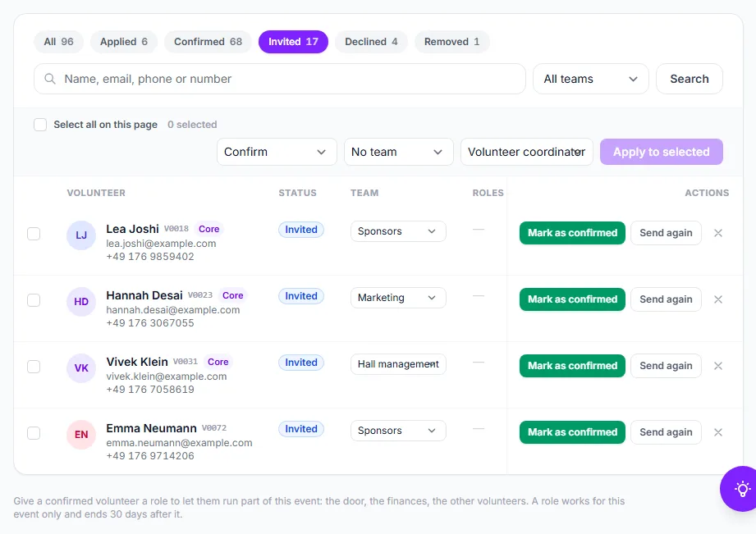
Task: Go to the Removed 1 tab
Action: 451,42
